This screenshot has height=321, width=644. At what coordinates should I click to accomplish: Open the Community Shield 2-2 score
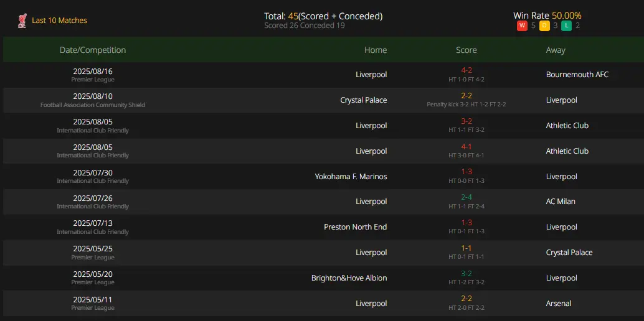coord(466,96)
